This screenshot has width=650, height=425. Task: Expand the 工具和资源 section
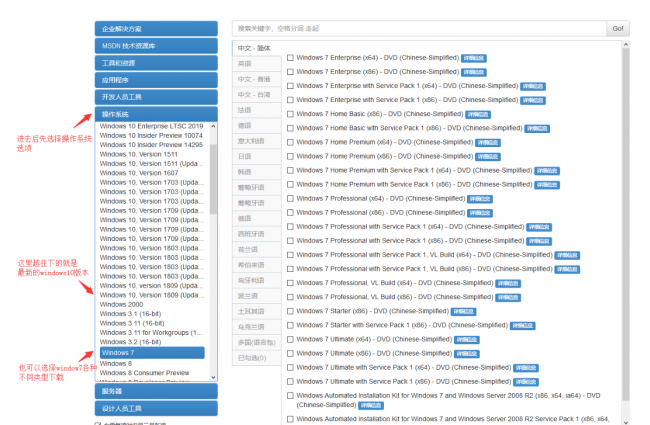coord(156,63)
